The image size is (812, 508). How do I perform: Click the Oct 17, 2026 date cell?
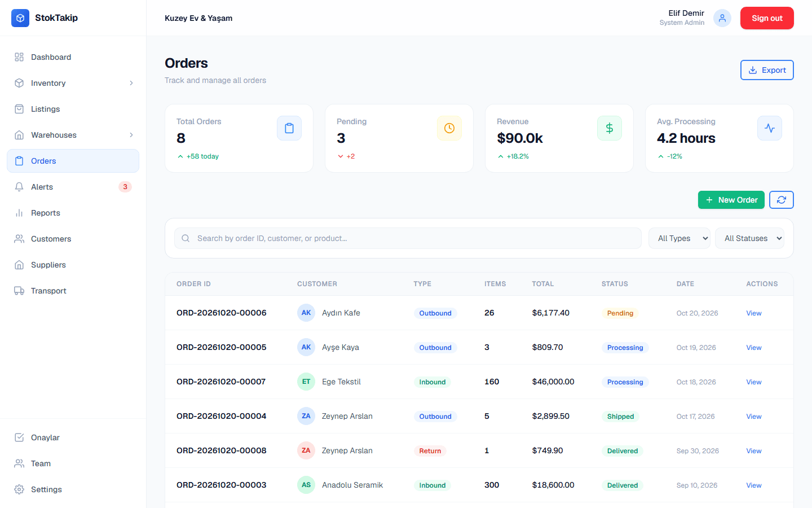coord(695,417)
